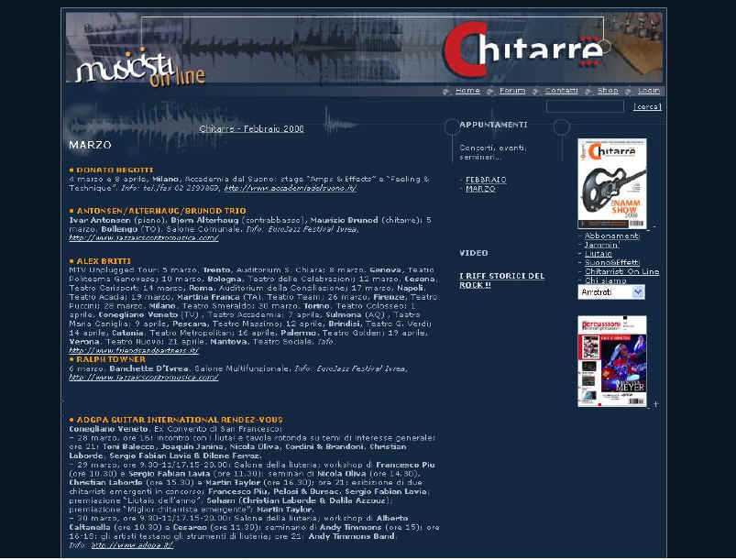Click the ANTONSEN/ALTERHAUG/BRUNOD TRIO heading
The height and width of the screenshot is (560, 736).
tap(161, 211)
